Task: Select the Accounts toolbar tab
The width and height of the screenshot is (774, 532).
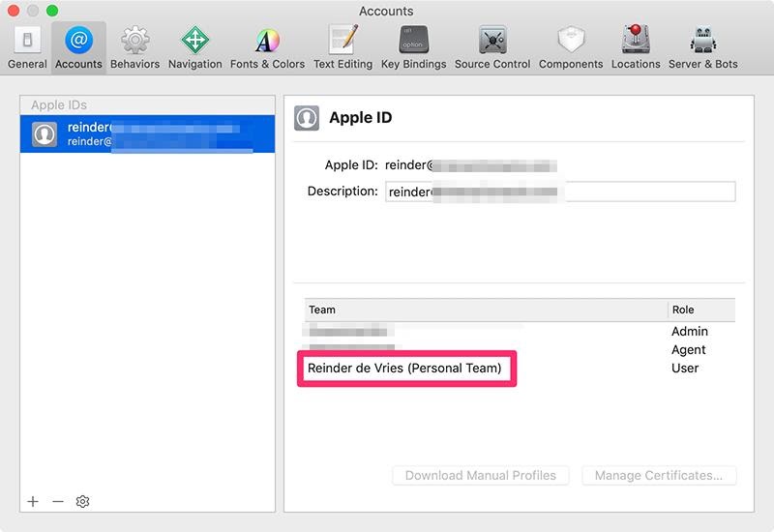Action: point(78,47)
